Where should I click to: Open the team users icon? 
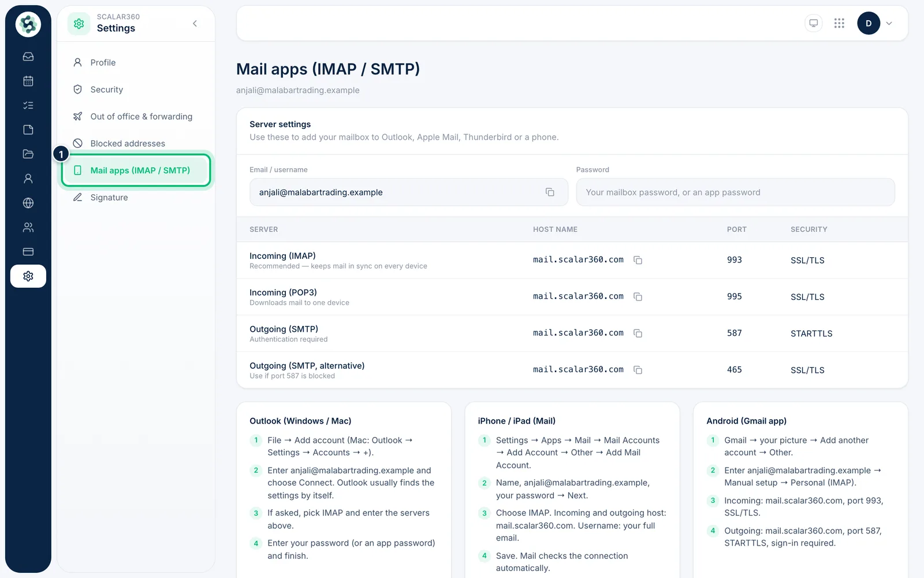(28, 227)
